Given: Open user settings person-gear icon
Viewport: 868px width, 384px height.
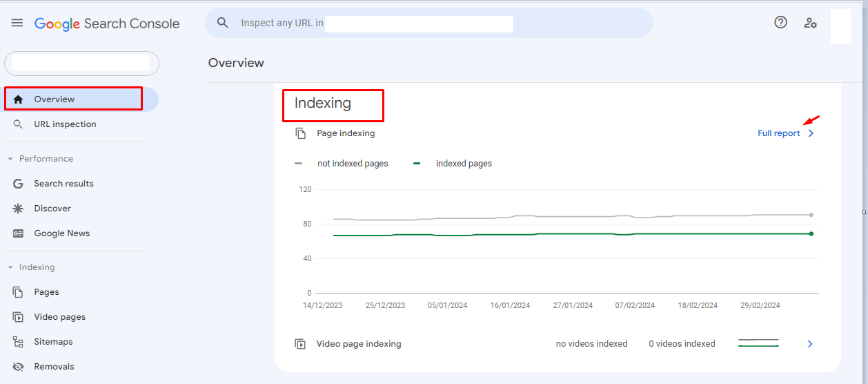Looking at the screenshot, I should pos(811,23).
